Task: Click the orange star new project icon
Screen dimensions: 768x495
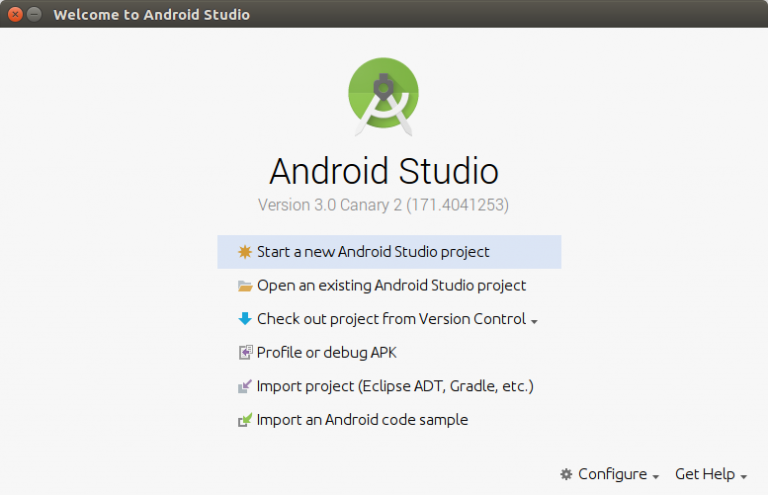Action: pos(245,253)
